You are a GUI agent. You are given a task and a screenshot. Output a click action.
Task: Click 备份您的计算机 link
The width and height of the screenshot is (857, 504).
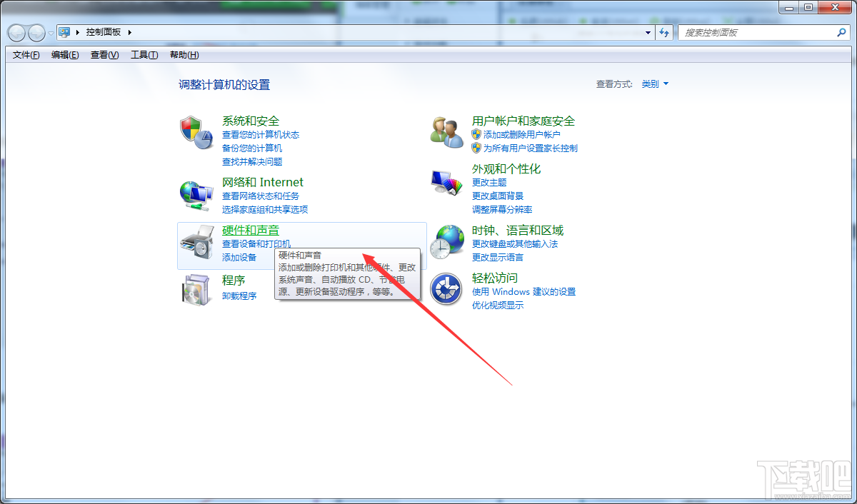pyautogui.click(x=252, y=148)
